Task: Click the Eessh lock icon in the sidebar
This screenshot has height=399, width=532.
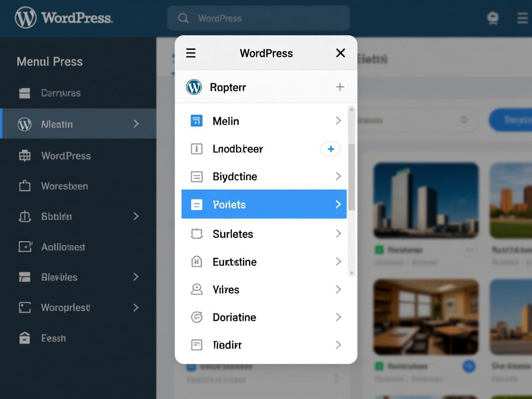Action: point(24,338)
